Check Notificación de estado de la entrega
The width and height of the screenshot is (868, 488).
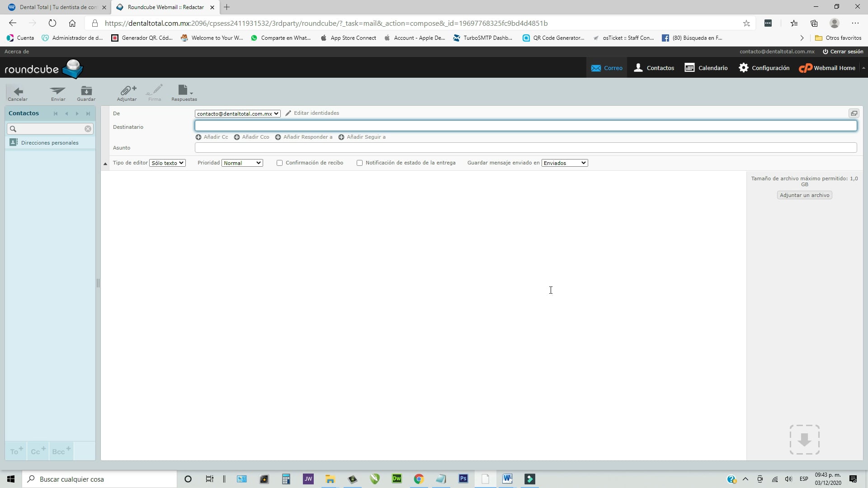tap(360, 163)
